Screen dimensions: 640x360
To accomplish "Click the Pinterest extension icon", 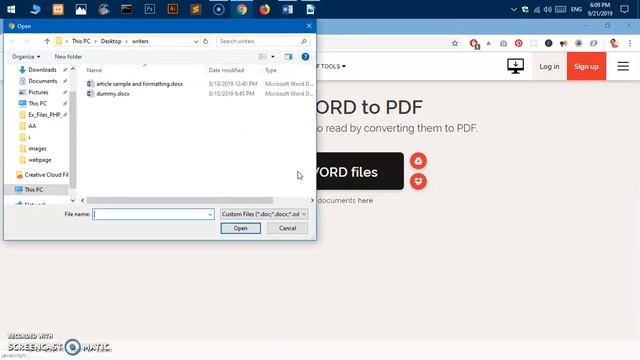I will pyautogui.click(x=518, y=43).
